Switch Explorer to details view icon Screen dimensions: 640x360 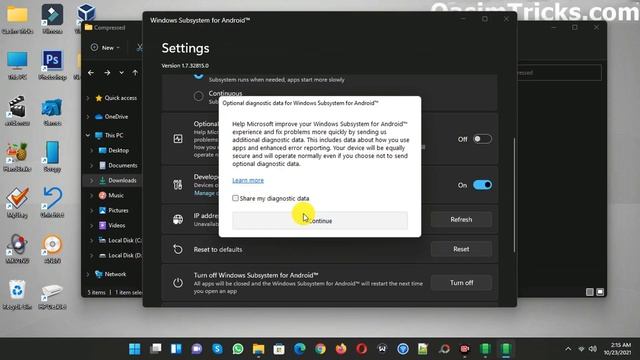tap(589, 292)
